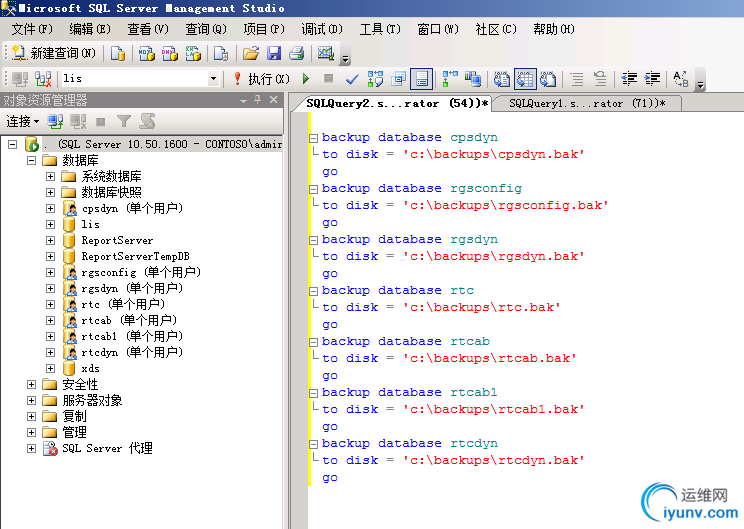Open Object Explorer window position dropdown
744x529 pixels.
click(x=243, y=100)
